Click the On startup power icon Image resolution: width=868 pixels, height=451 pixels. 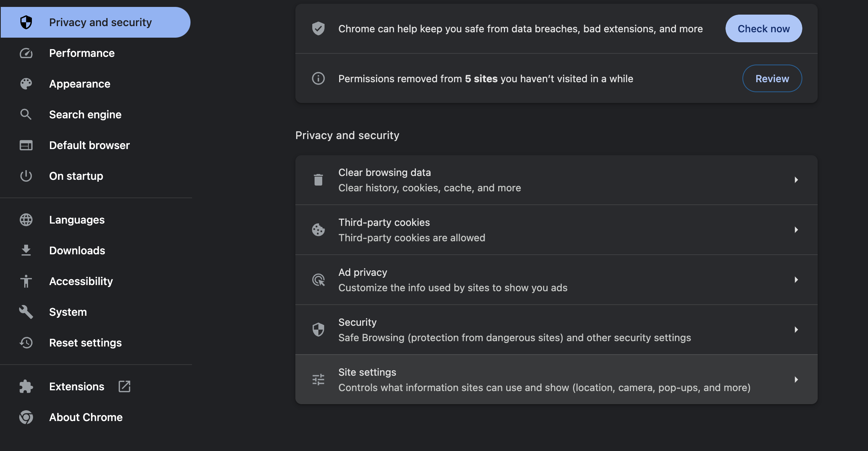click(26, 176)
